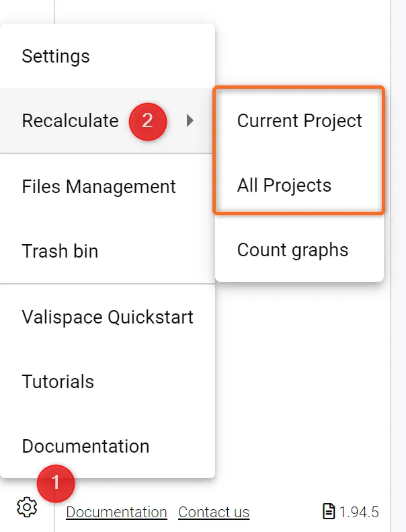Open the Trash bin
The image size is (406, 532).
tap(60, 251)
